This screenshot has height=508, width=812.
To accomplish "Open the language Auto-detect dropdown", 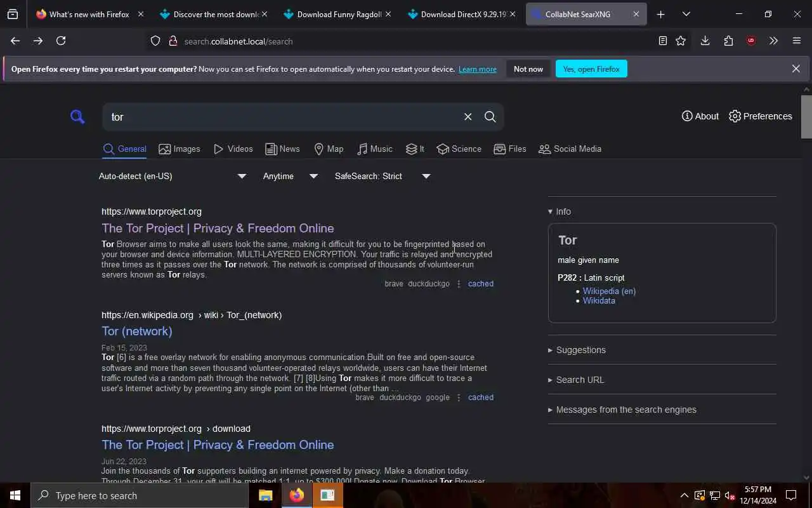I will (x=173, y=176).
